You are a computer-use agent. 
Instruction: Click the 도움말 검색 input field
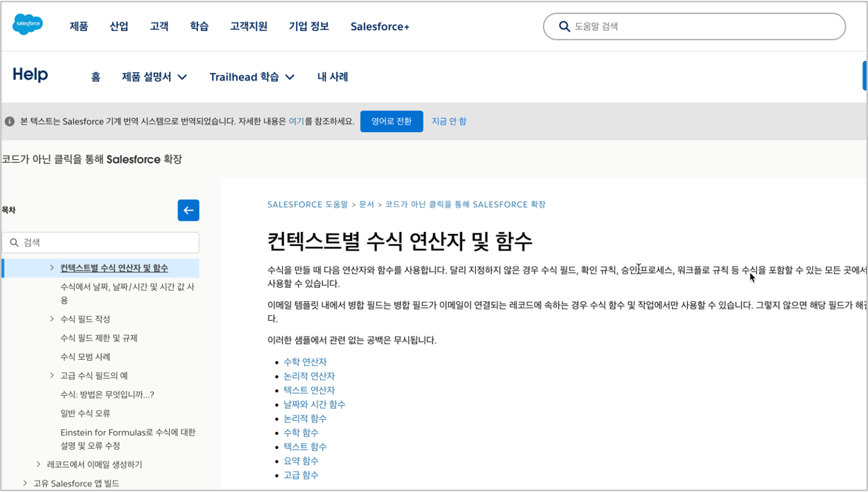pos(694,26)
